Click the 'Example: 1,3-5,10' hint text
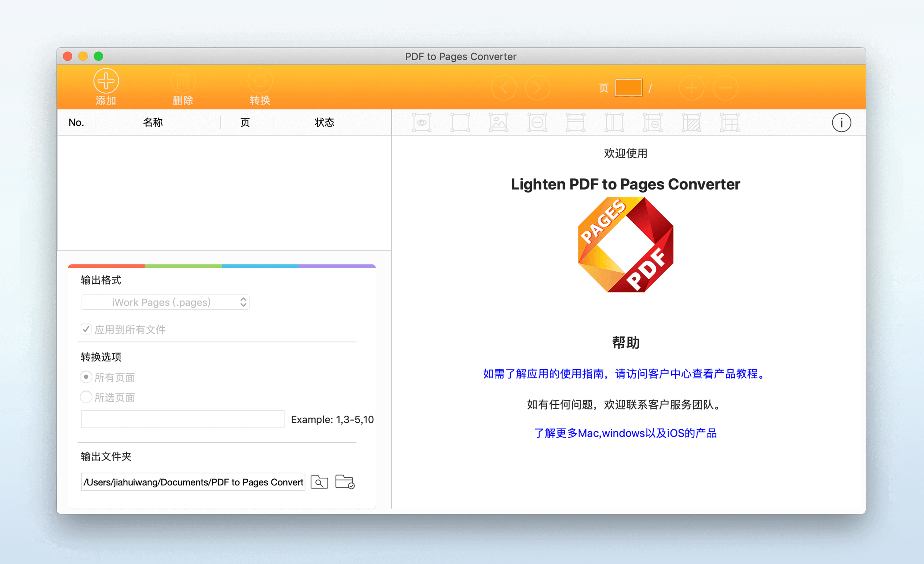 [332, 419]
